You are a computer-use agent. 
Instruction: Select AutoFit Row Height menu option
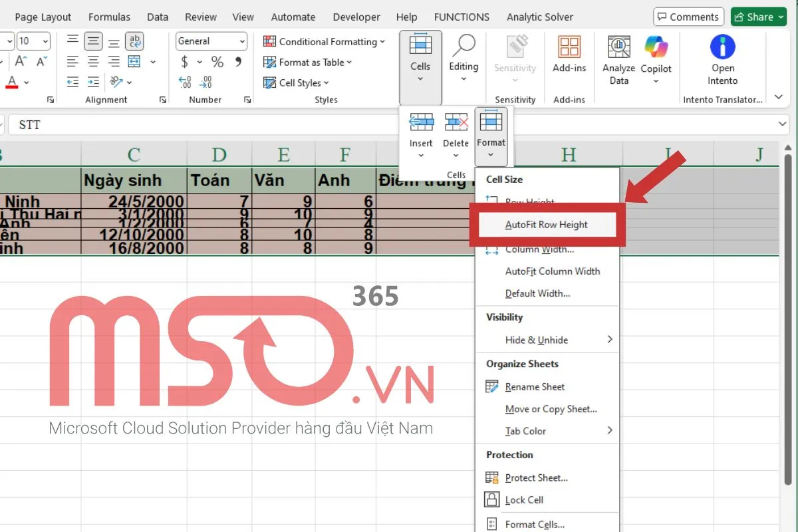coord(546,225)
